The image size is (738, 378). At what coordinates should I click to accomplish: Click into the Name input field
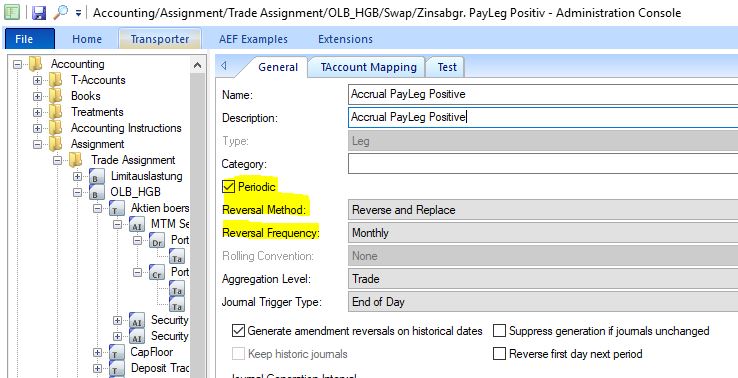[x=543, y=94]
